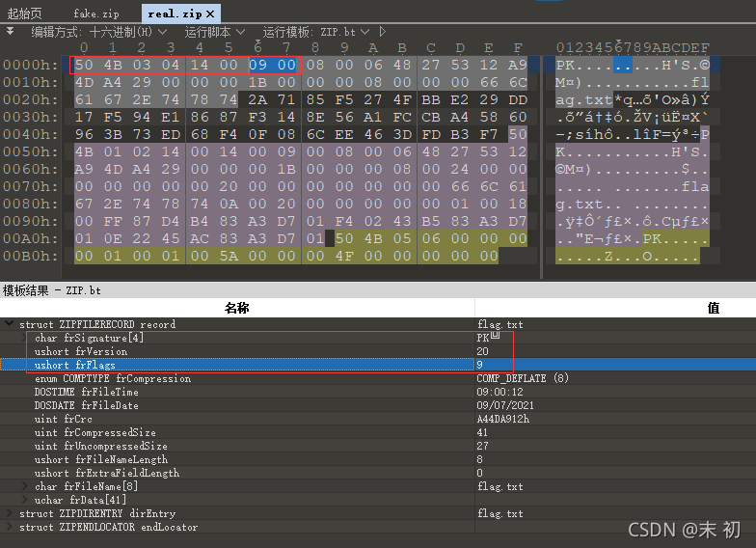
Task: Click the 名称 column header
Action: tap(237, 308)
